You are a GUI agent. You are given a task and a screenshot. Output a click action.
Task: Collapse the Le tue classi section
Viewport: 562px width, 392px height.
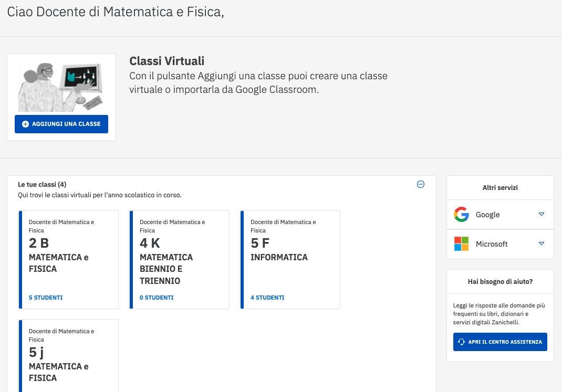click(420, 184)
